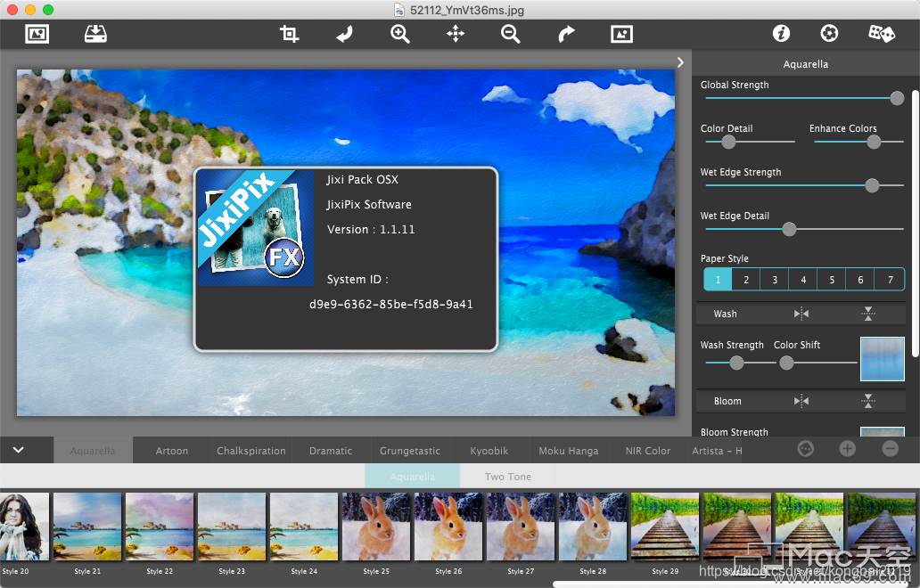Viewport: 920px width, 588px height.
Task: Open the Artista tab
Action: coord(717,451)
